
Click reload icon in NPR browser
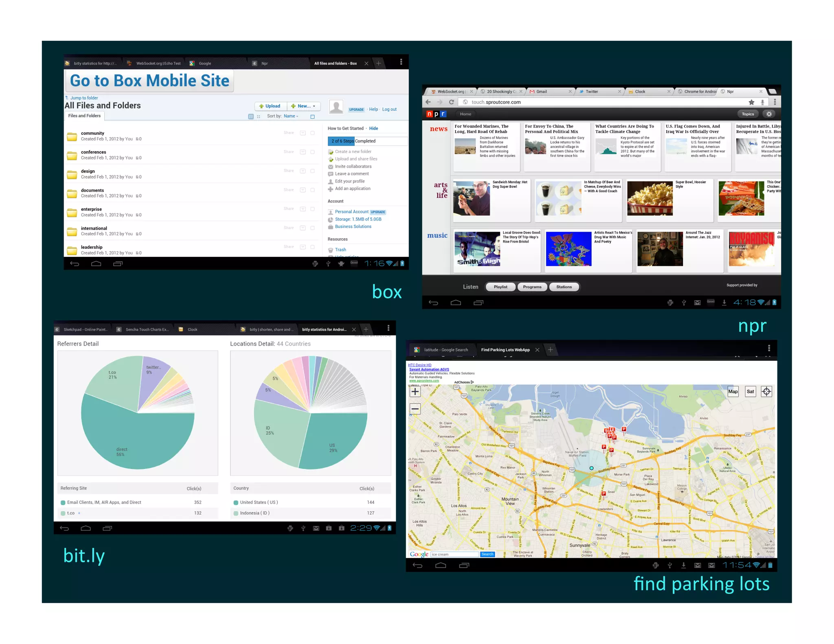451,102
